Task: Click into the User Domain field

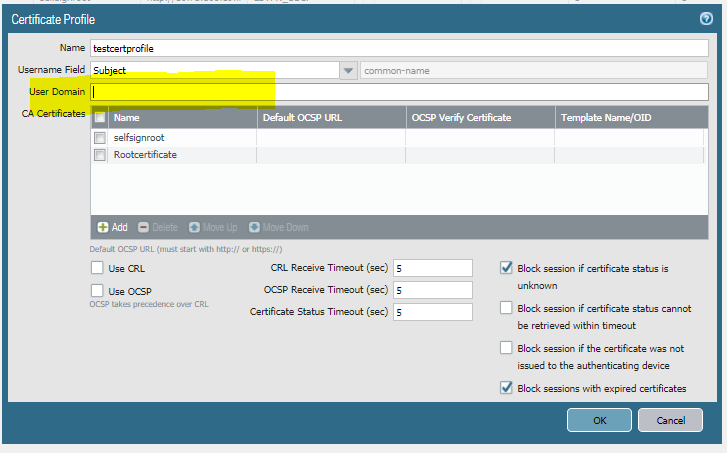Action: tap(400, 92)
